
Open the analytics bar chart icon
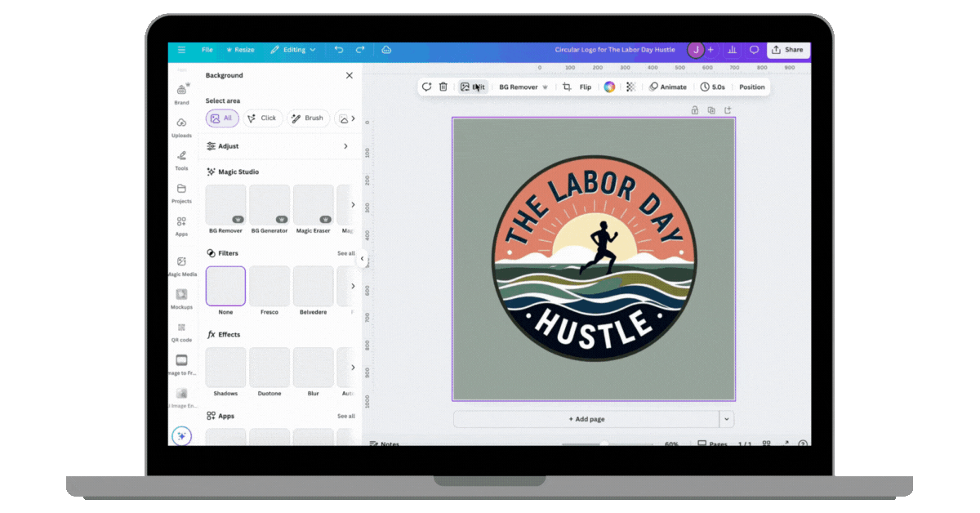[733, 50]
